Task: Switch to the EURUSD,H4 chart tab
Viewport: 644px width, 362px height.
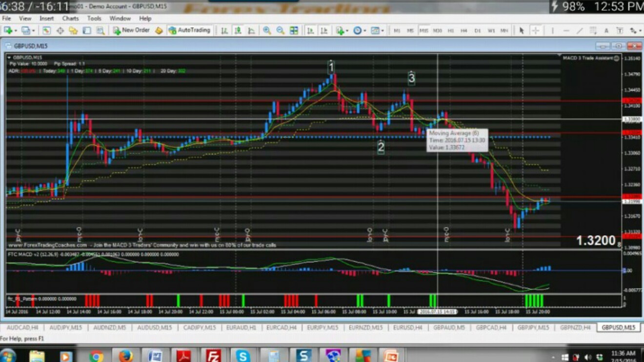Action: [x=408, y=328]
